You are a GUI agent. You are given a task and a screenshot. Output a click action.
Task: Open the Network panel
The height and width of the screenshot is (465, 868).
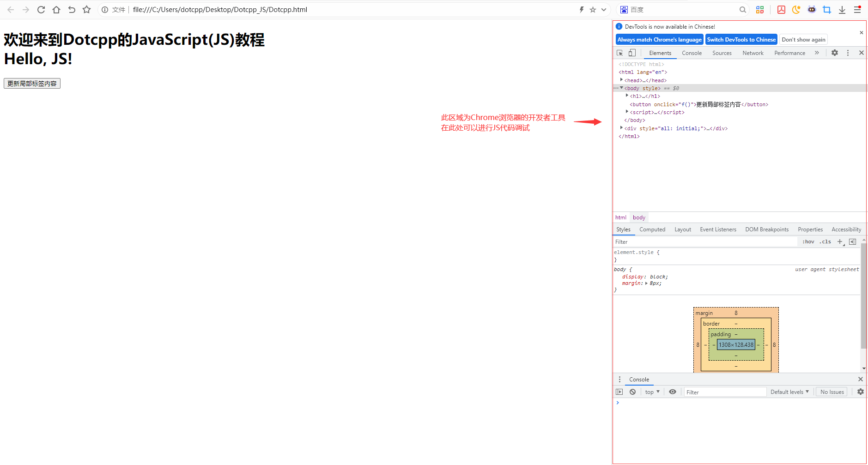753,53
